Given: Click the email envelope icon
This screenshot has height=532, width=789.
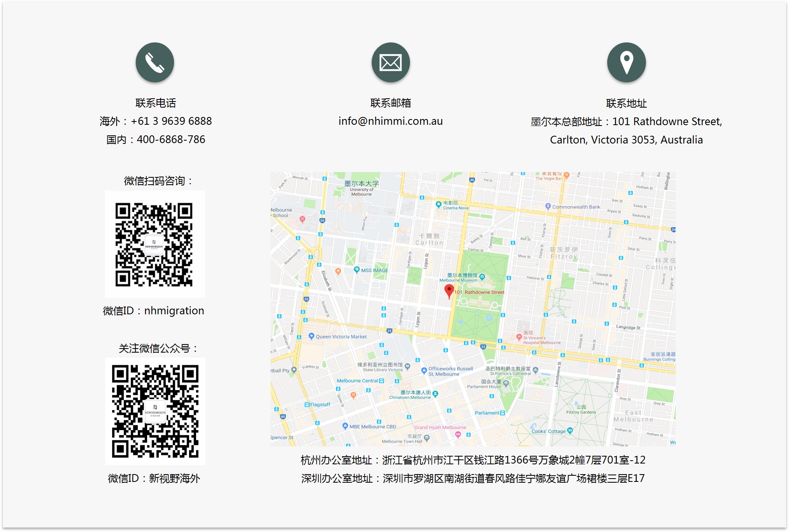Looking at the screenshot, I should [x=390, y=62].
